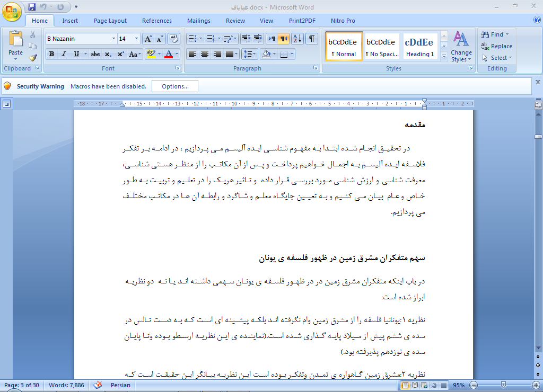This screenshot has width=543, height=392.
Task: Open the Nitro Pro ribbon tab
Action: tap(343, 21)
